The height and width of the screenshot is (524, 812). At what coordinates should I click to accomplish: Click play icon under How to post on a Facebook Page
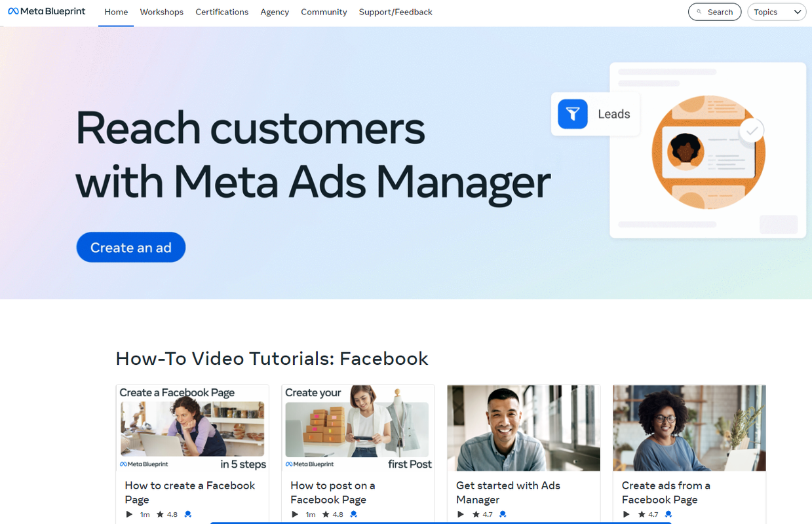pyautogui.click(x=295, y=514)
